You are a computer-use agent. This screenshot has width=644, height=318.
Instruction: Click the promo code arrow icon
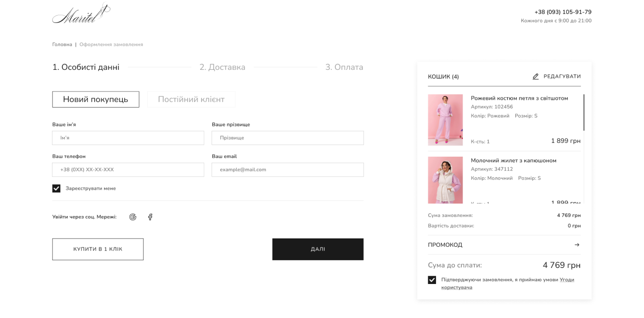point(577,245)
